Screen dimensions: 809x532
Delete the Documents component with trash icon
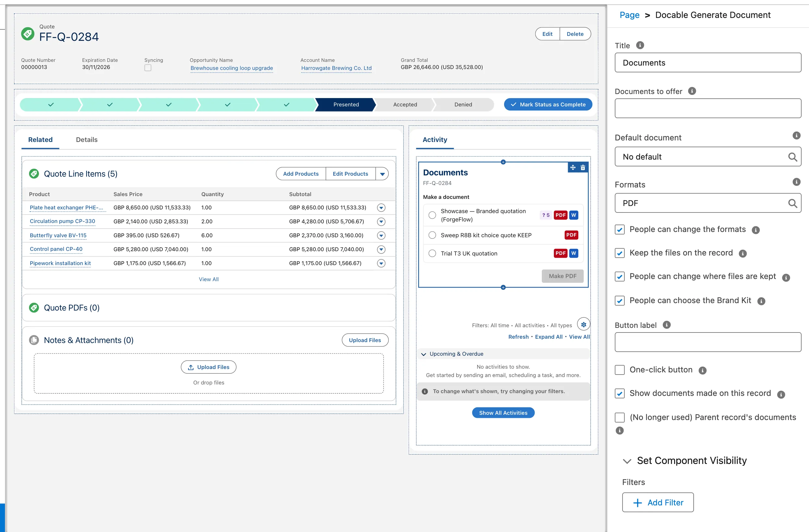(x=583, y=167)
